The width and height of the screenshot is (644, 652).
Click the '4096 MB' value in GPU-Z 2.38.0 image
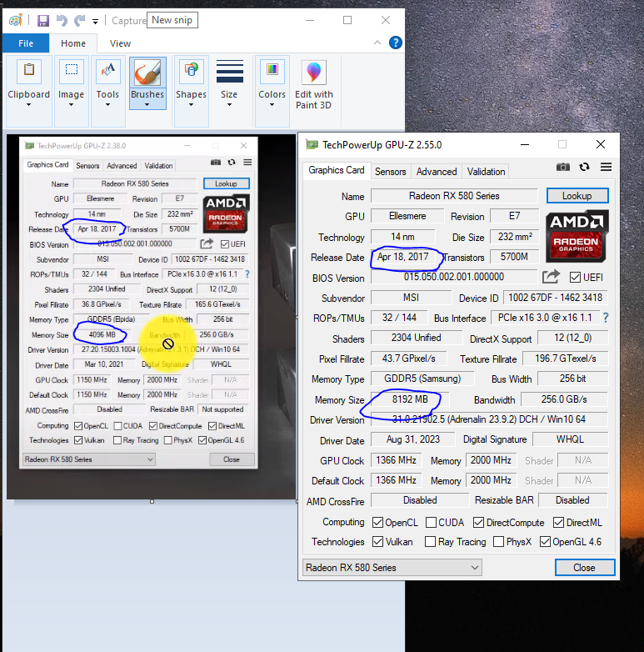point(102,334)
